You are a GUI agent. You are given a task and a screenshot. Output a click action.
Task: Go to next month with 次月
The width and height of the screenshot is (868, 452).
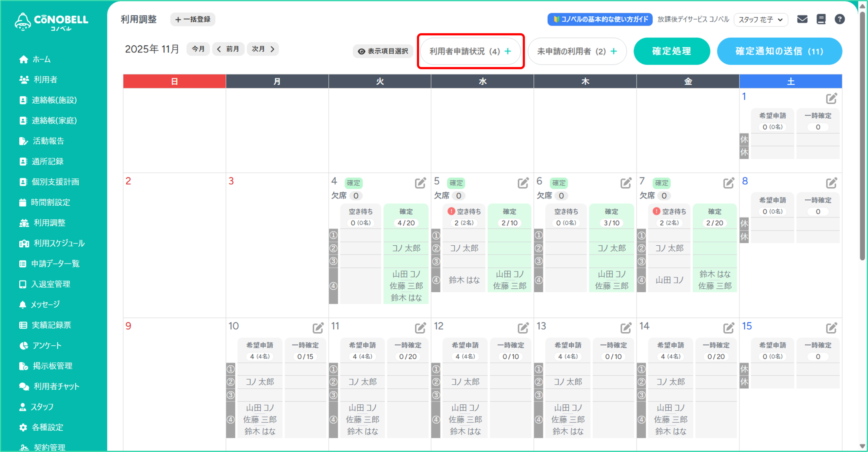[x=263, y=49]
